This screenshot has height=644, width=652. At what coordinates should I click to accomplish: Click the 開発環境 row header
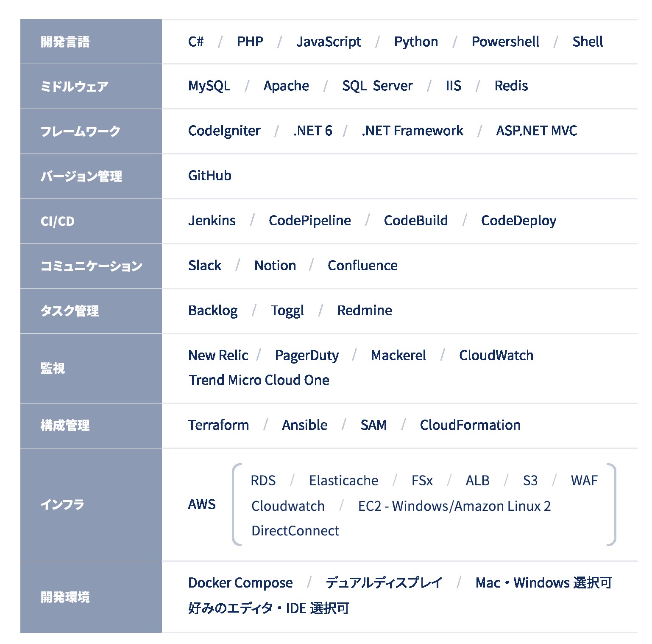[91, 597]
